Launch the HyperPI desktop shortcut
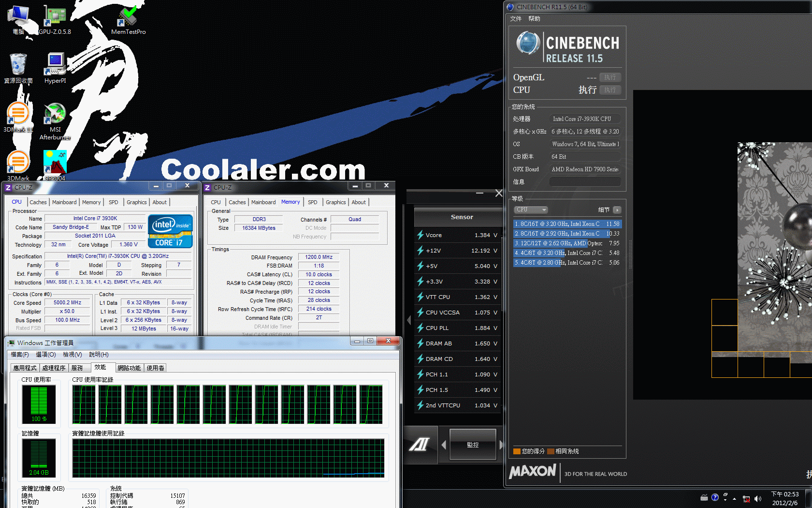 click(55, 68)
